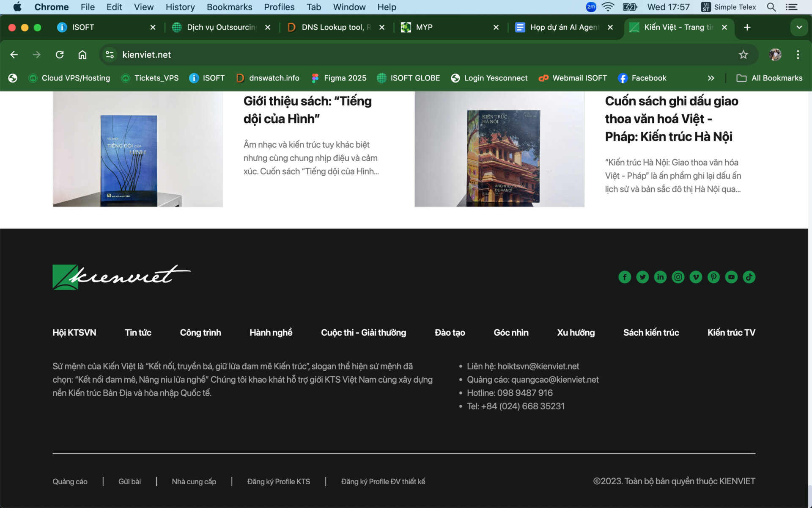This screenshot has width=812, height=508.
Task: Reload the kienviet.net page
Action: click(x=60, y=55)
